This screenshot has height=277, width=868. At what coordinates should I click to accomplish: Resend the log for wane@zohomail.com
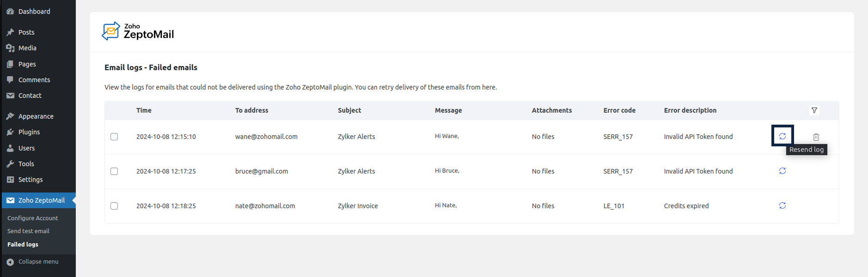pos(782,136)
